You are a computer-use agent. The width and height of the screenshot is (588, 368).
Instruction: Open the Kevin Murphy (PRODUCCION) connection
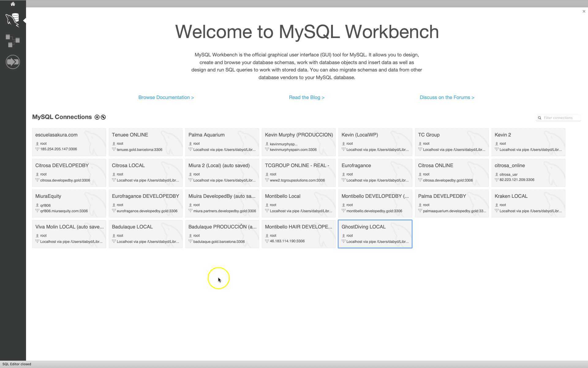[299, 142]
